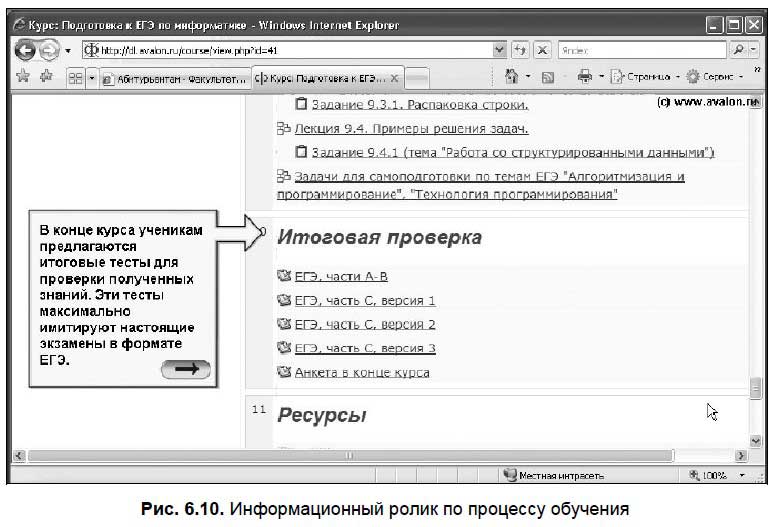Click the search magnifier icon
Viewport: 776px width, 527px height.
tap(738, 49)
